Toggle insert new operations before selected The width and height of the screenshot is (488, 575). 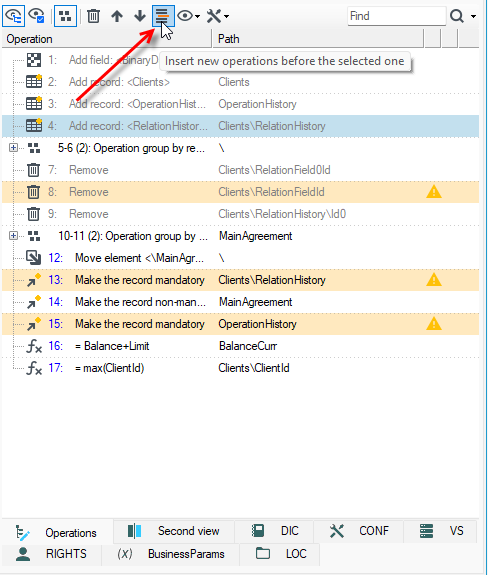coord(163,16)
